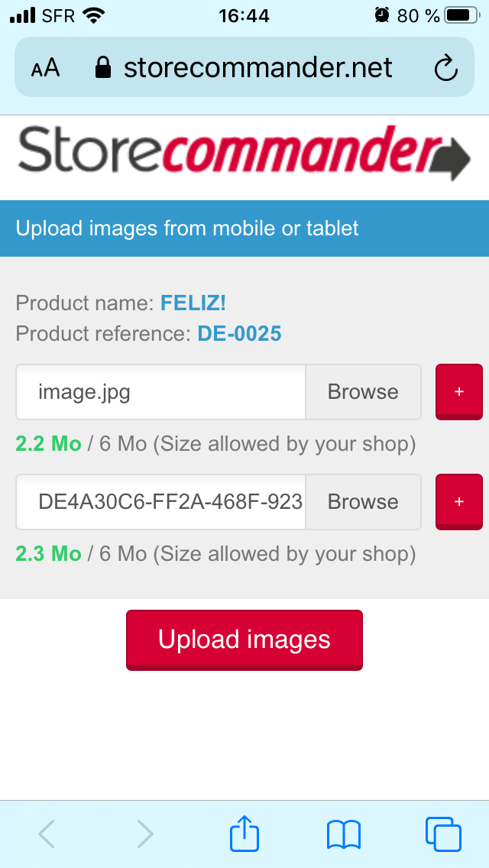The height and width of the screenshot is (868, 489).
Task: Click the plus button beside the DE4A30C6 file
Action: point(458,501)
